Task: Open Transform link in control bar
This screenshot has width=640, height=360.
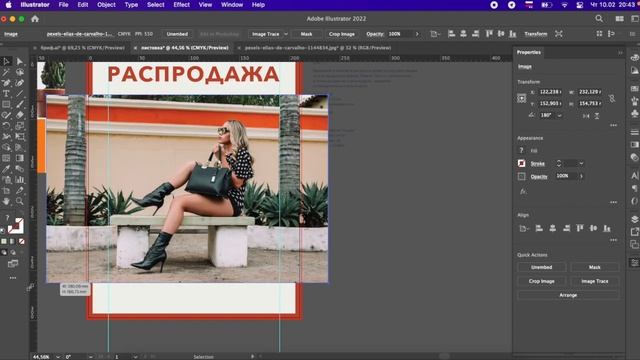Action: tap(536, 34)
